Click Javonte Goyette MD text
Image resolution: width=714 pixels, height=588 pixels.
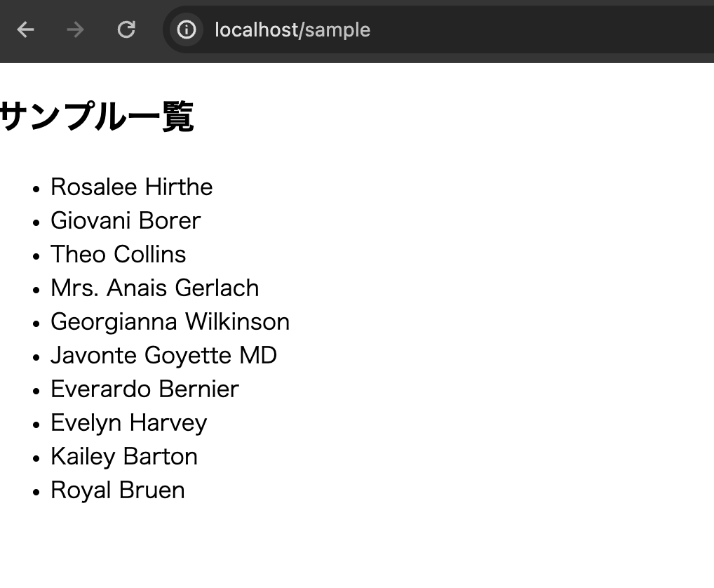coord(163,355)
